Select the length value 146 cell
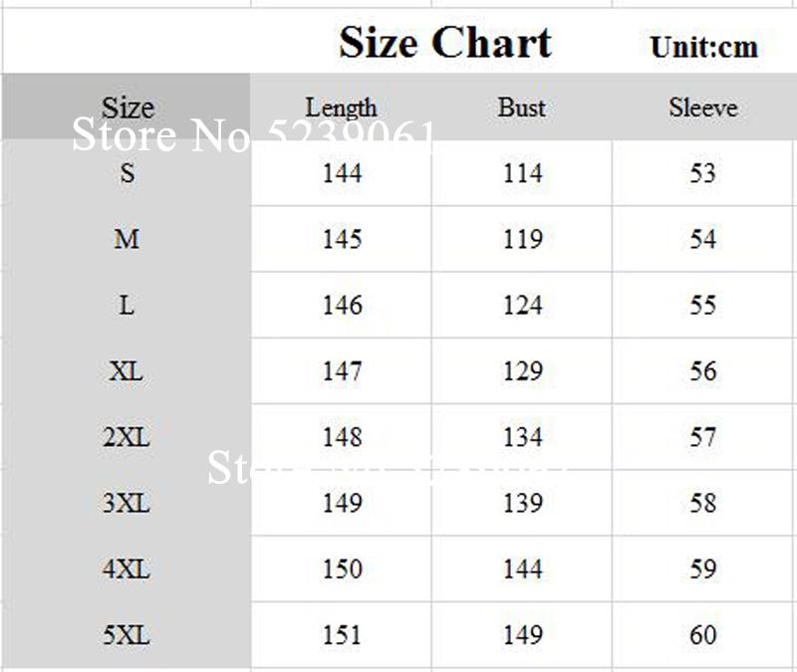 (342, 305)
